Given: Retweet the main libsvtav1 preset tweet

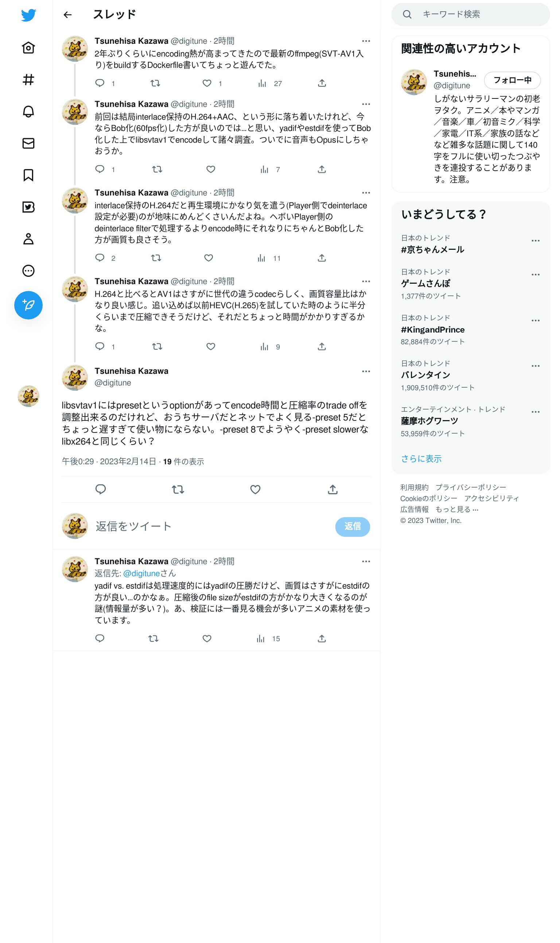Looking at the screenshot, I should click(x=178, y=489).
